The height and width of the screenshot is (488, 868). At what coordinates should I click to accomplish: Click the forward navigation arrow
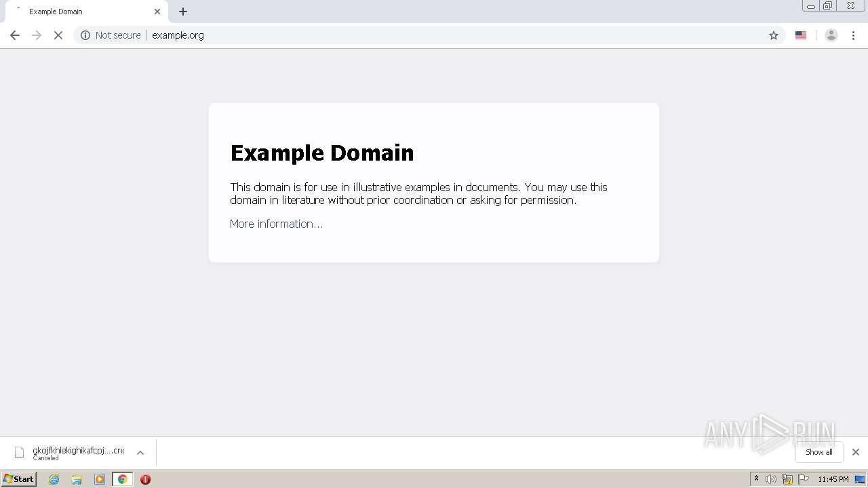pyautogui.click(x=37, y=35)
